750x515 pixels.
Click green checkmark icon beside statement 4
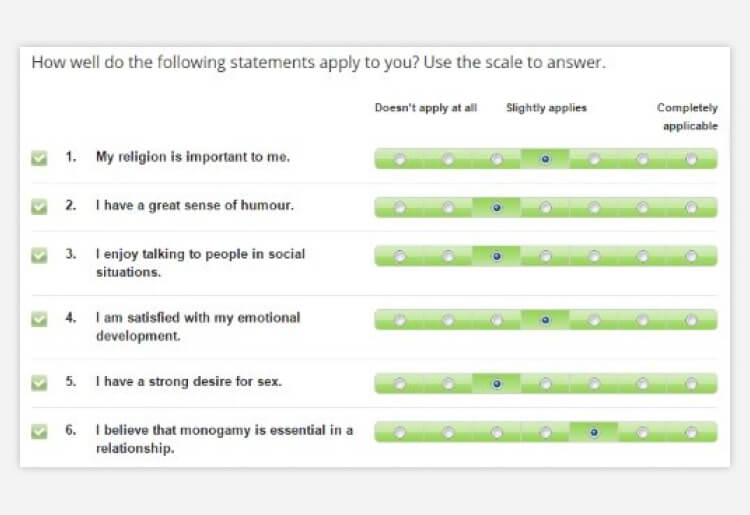39,319
